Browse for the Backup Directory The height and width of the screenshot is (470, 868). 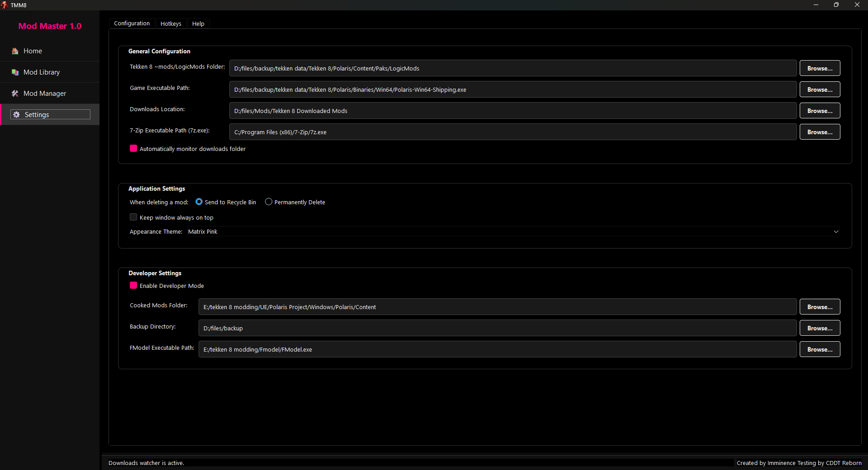click(x=819, y=328)
